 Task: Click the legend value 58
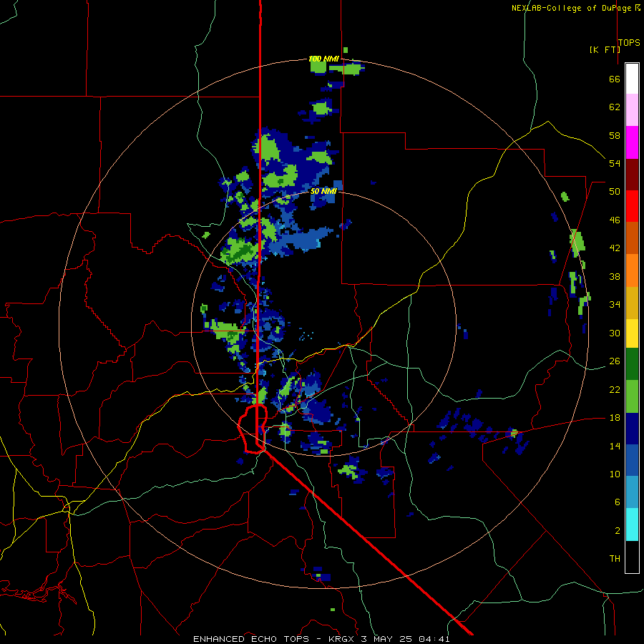[615, 135]
